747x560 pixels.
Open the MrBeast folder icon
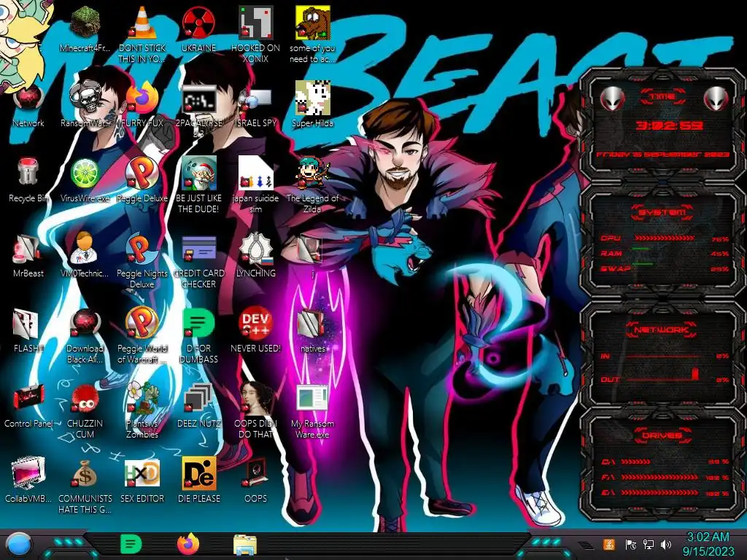pyautogui.click(x=28, y=248)
